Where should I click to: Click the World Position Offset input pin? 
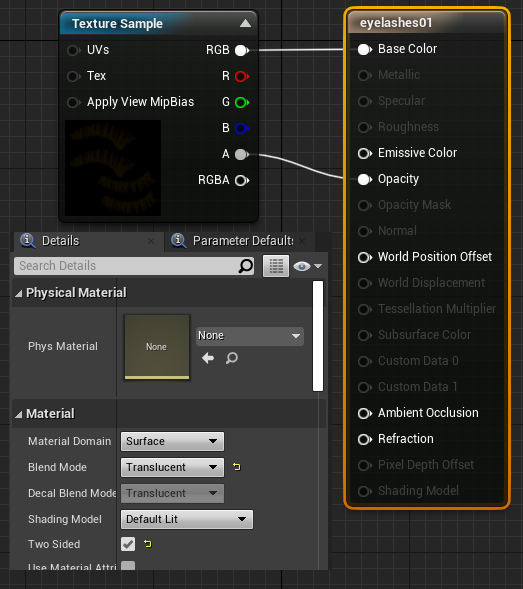(364, 257)
